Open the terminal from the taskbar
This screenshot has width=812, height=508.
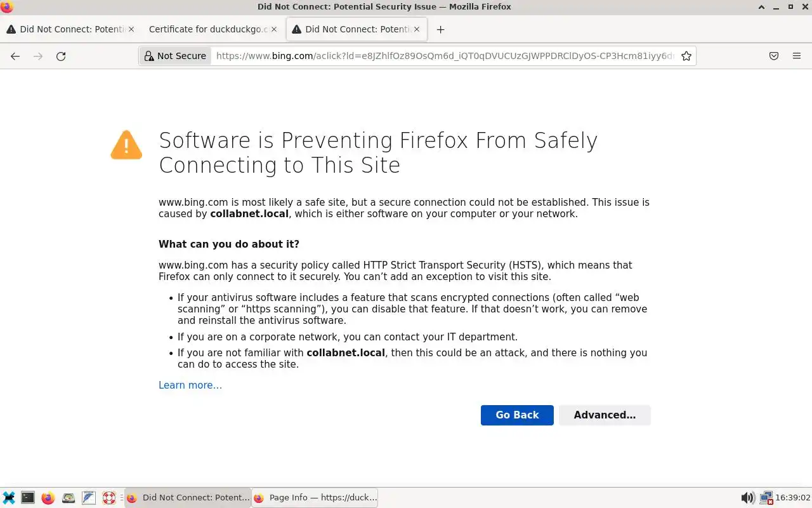point(28,498)
